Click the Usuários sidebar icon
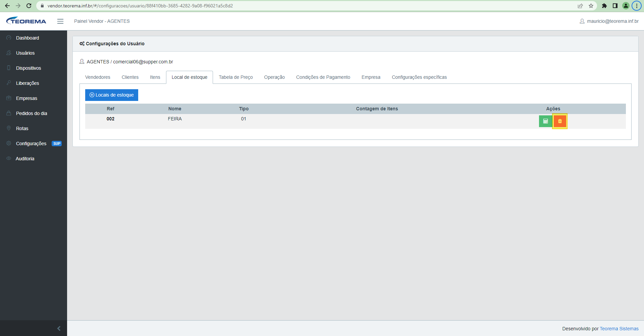The image size is (644, 336). (9, 53)
